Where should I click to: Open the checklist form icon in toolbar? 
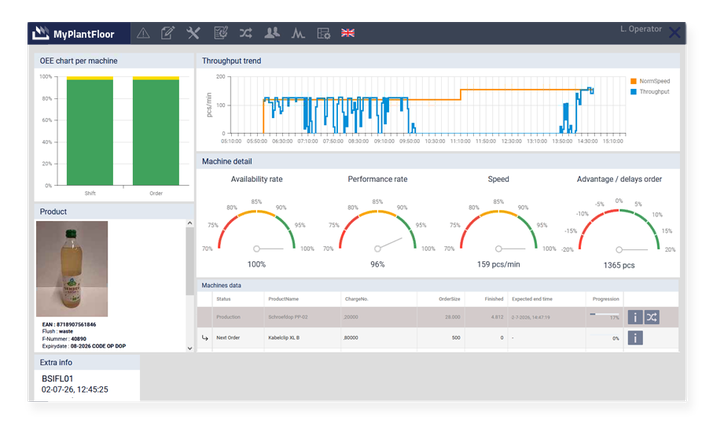[x=221, y=33]
